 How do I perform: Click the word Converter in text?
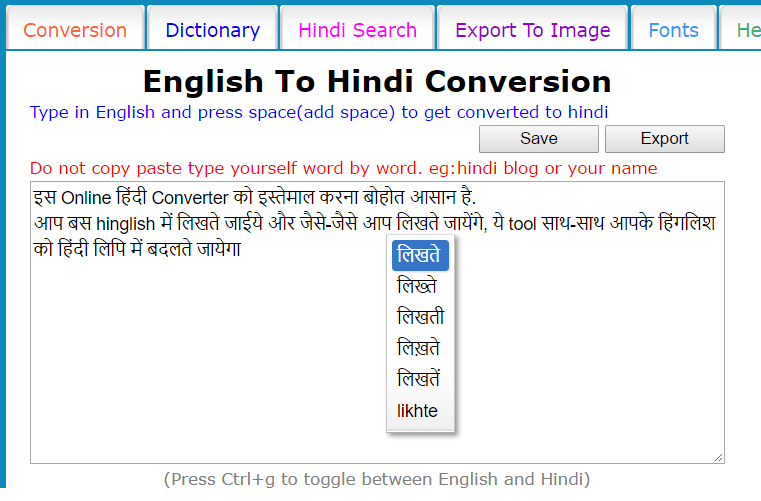[190, 198]
